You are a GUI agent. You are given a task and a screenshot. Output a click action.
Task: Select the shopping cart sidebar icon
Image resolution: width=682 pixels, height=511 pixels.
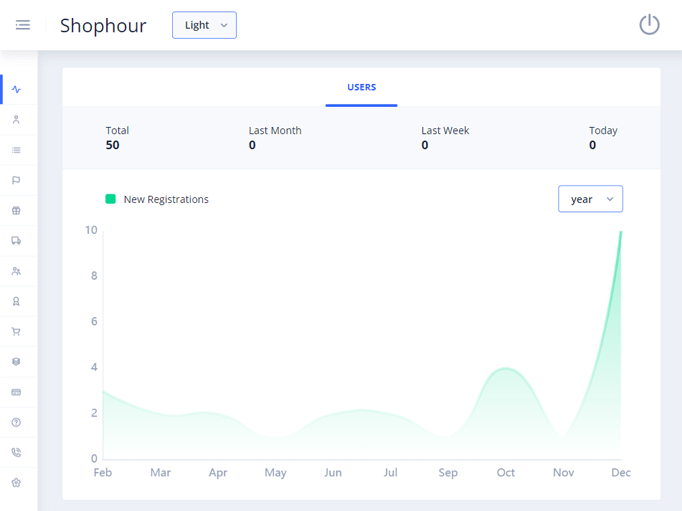(16, 332)
